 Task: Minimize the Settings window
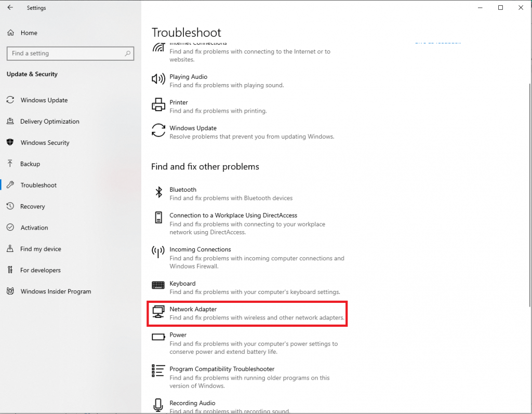pyautogui.click(x=480, y=7)
